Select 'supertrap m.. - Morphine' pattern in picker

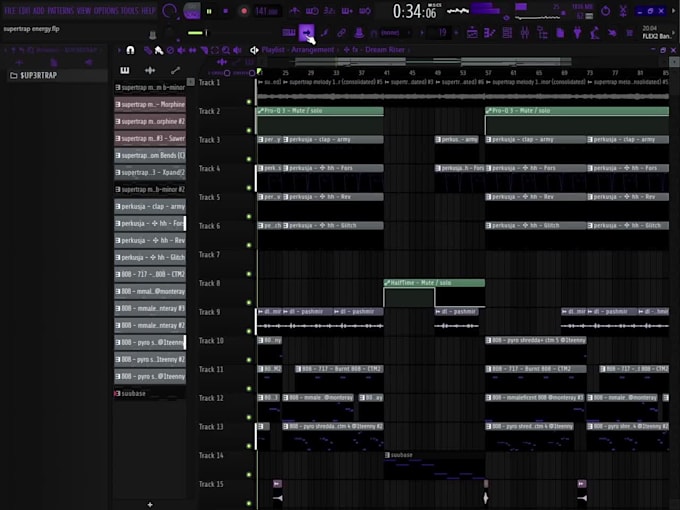150,105
